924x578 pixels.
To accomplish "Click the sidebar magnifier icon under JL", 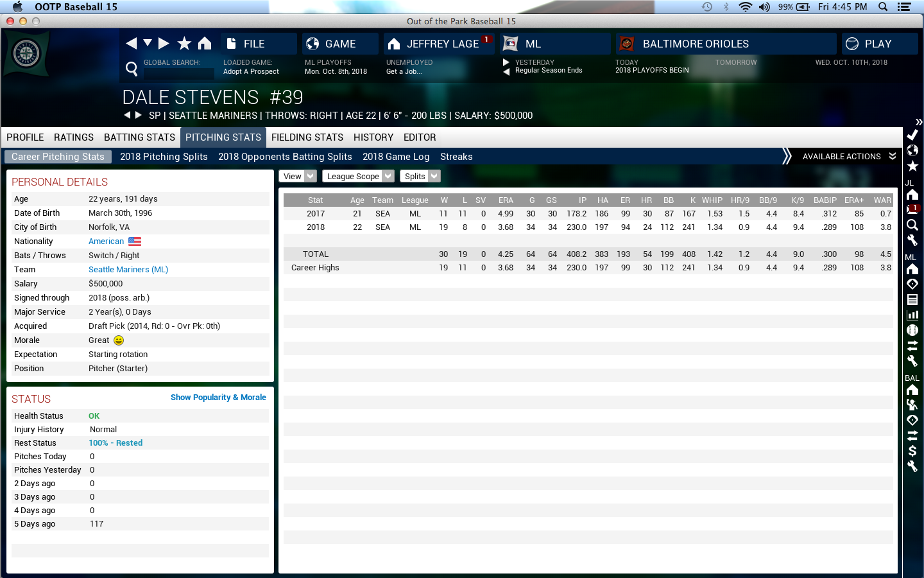I will (912, 225).
